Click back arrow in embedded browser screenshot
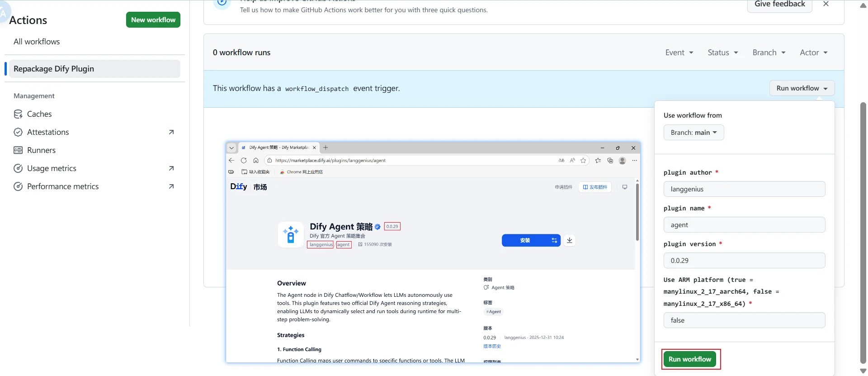The width and height of the screenshot is (868, 376). point(231,160)
